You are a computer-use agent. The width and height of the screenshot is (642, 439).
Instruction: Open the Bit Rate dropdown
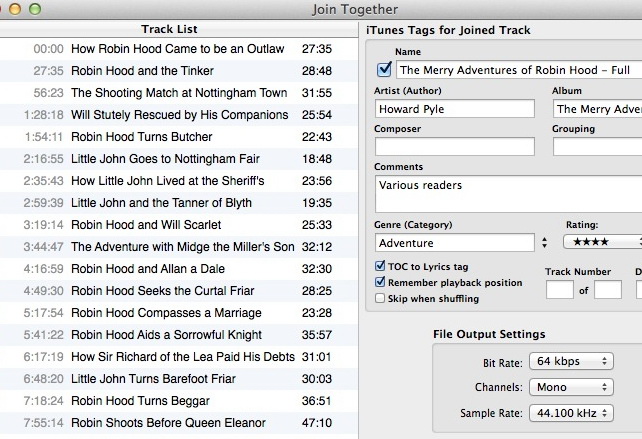coord(572,360)
